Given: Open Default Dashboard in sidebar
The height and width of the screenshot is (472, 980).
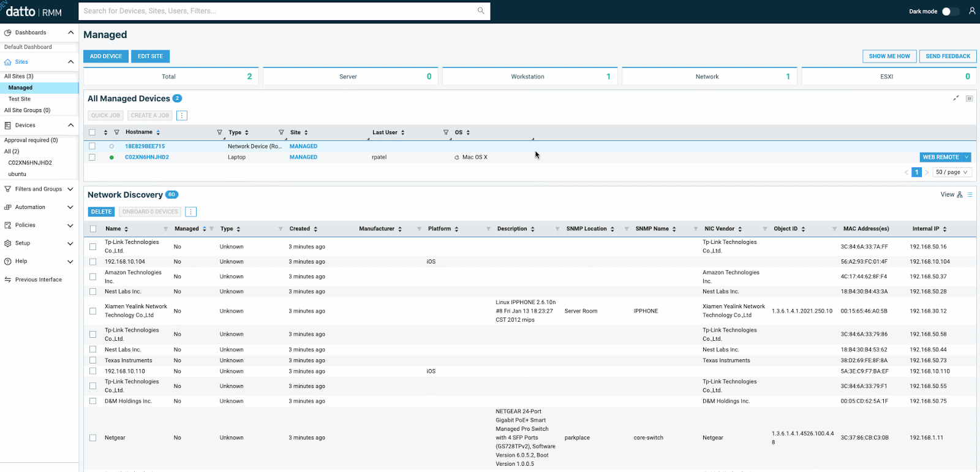Looking at the screenshot, I should pyautogui.click(x=28, y=47).
